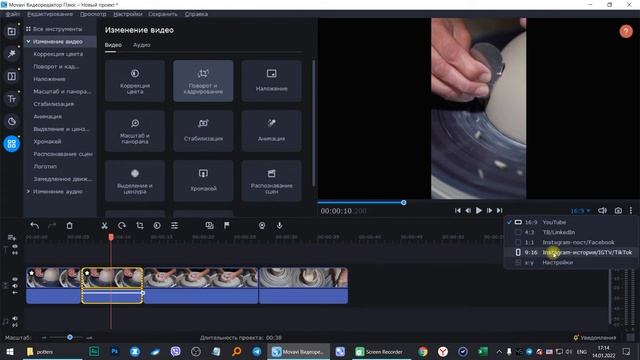Click the blue More tools sidebar icon
This screenshot has height=360, width=640.
pos(11,144)
